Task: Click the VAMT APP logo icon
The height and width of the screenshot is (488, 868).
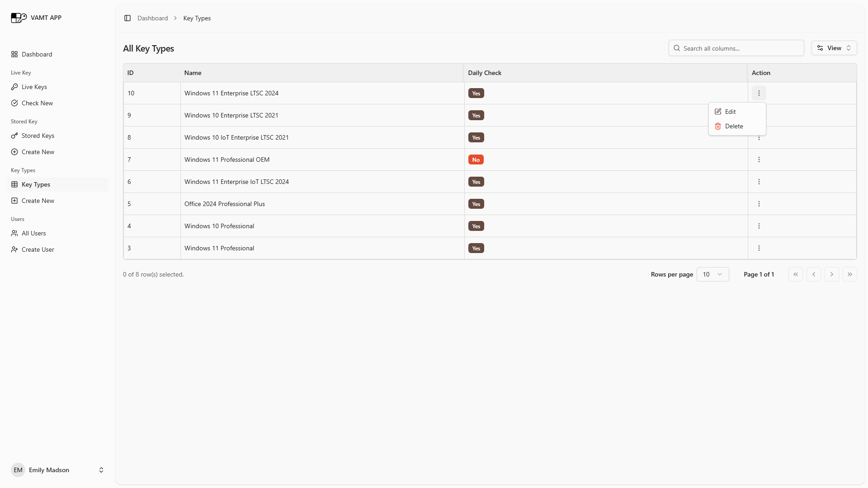Action: pyautogui.click(x=19, y=18)
